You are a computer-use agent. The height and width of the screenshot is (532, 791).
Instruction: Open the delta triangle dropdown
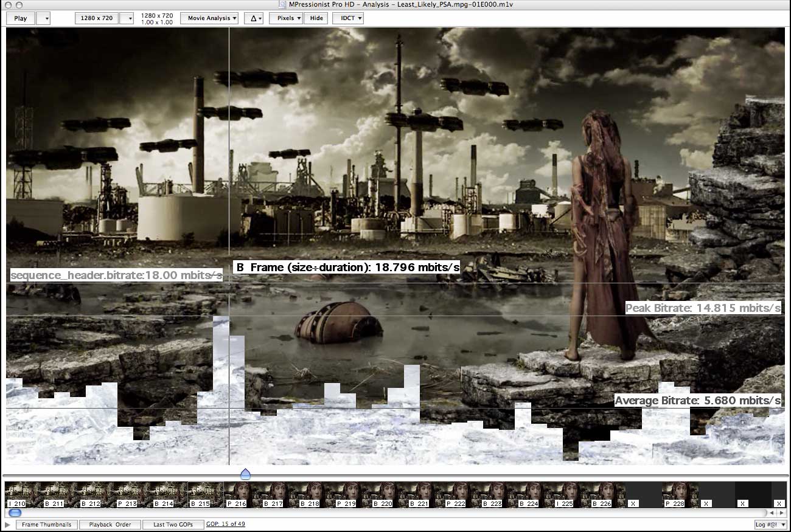coord(254,18)
